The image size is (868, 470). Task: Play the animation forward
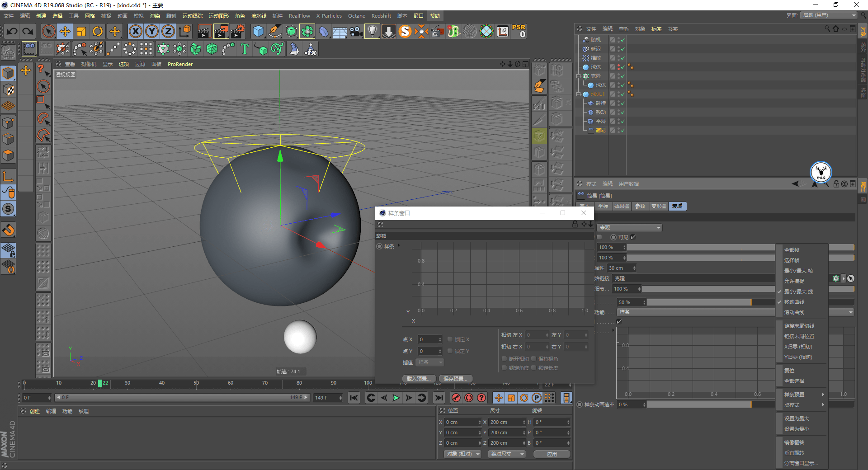point(396,398)
